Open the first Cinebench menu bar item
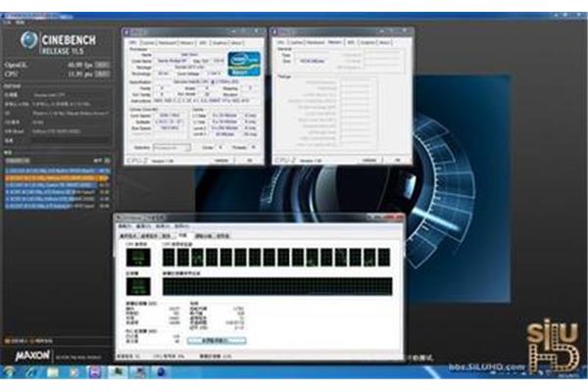Image resolution: width=588 pixels, height=392 pixels. [7, 23]
